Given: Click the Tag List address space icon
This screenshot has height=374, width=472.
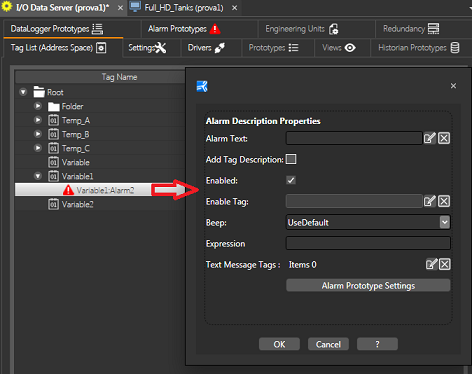Looking at the screenshot, I should tap(101, 48).
